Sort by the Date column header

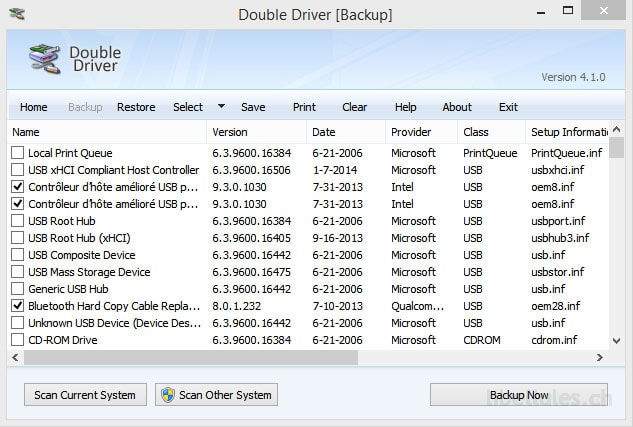346,132
